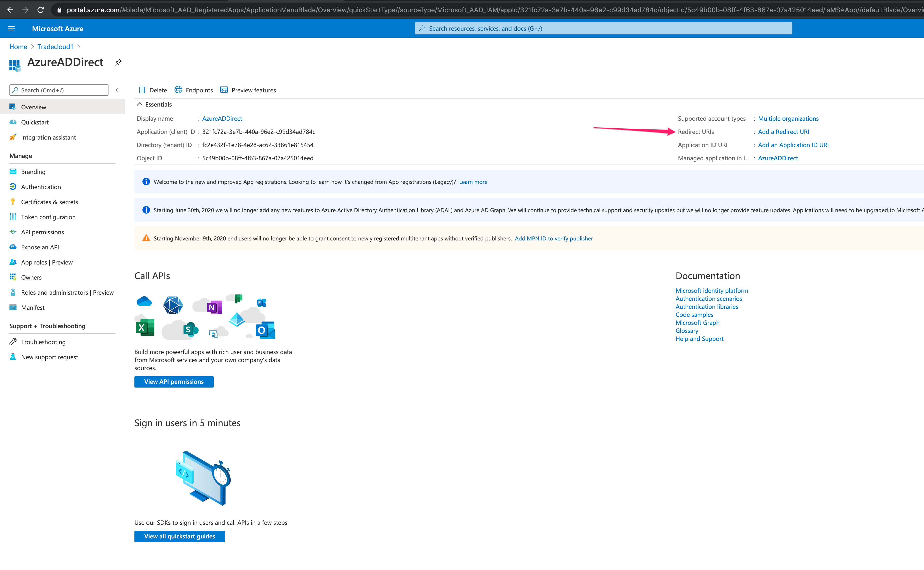
Task: Open Multiple organizations account types link
Action: pyautogui.click(x=788, y=118)
